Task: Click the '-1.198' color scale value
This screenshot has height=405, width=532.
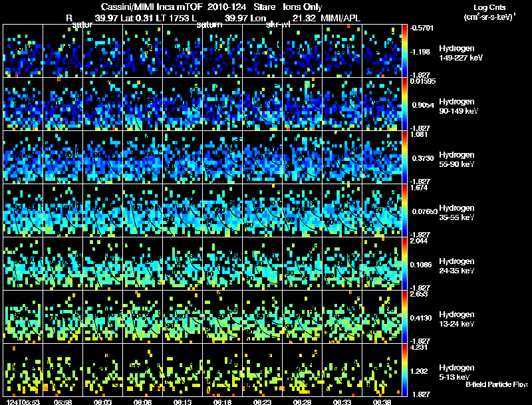Action: (420, 52)
